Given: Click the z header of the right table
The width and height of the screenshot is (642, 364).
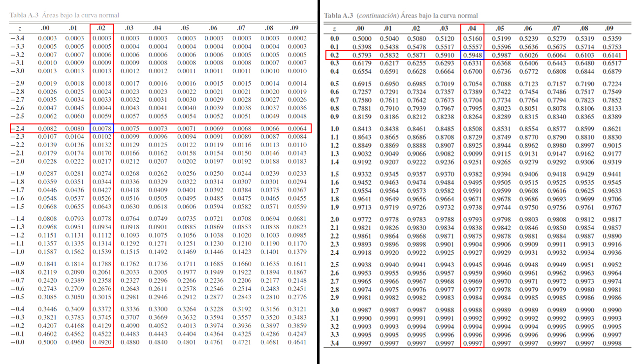Looking at the screenshot, I should [x=335, y=30].
